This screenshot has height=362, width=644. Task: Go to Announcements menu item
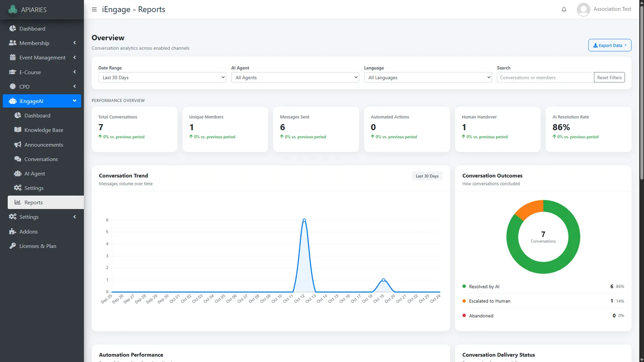tap(45, 144)
